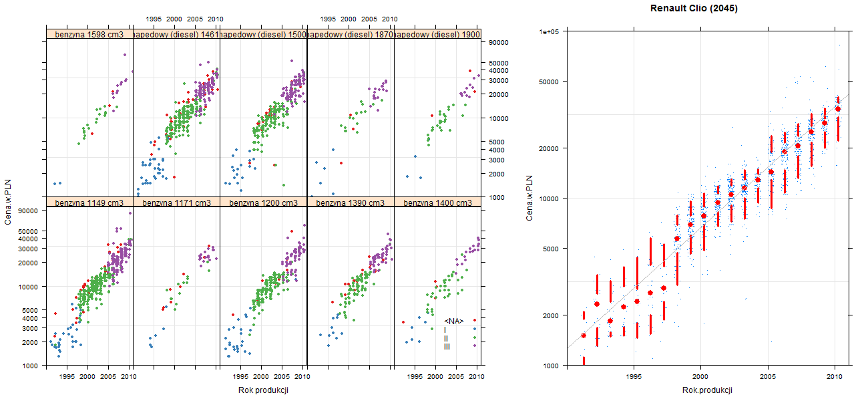Pick the red legend dot beside "<NA>"
Image resolution: width=868 pixels, height=401 pixels.
click(475, 321)
